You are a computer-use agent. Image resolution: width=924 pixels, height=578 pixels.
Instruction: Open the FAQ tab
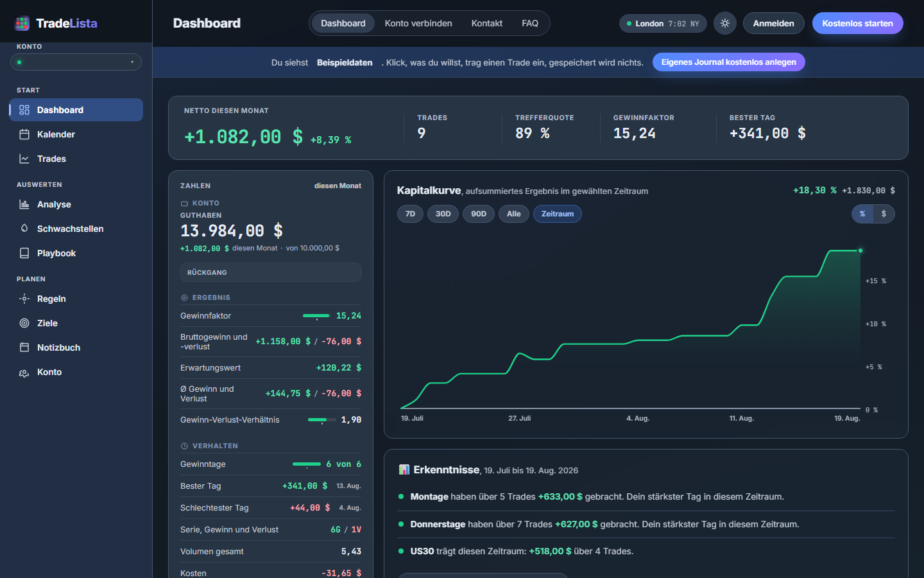[x=530, y=23]
